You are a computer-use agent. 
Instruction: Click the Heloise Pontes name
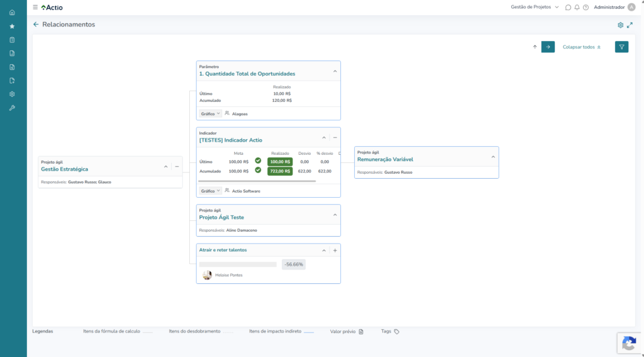click(229, 275)
